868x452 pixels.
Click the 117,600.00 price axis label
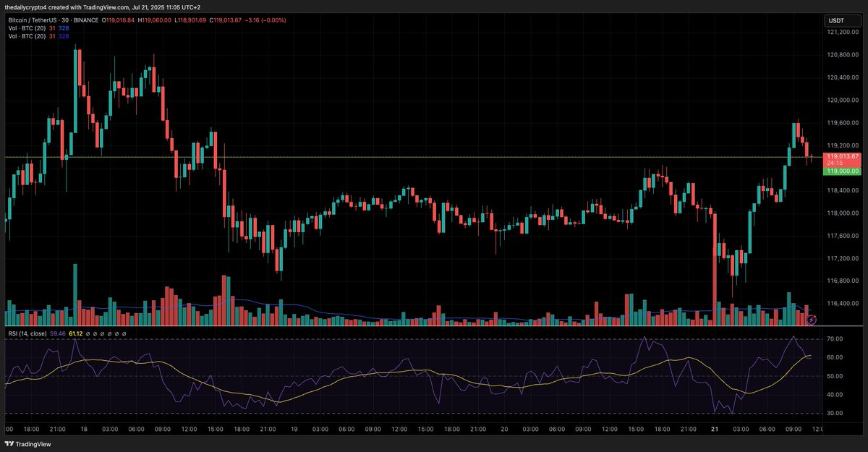[x=843, y=235]
